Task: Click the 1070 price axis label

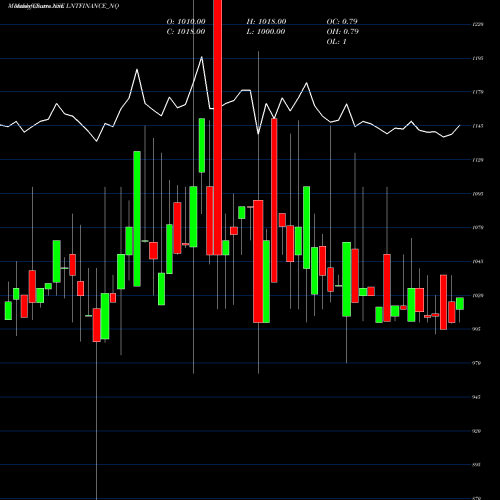Action: click(478, 228)
